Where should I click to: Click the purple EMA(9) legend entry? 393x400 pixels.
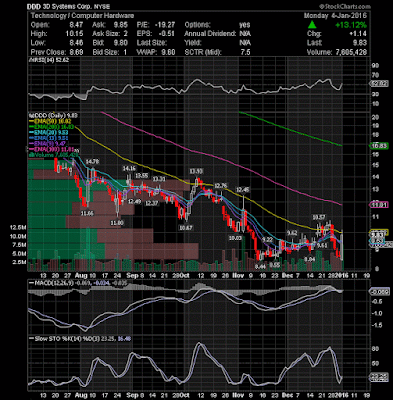[47, 143]
